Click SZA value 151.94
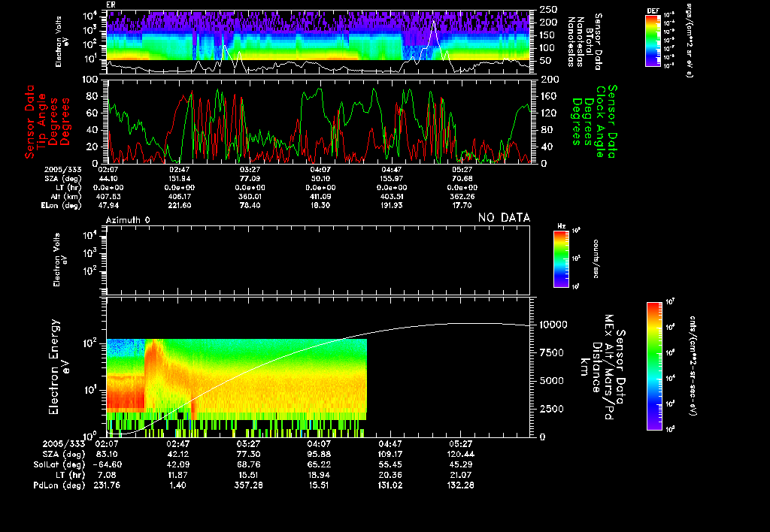This screenshot has width=770, height=532. pyautogui.click(x=179, y=179)
